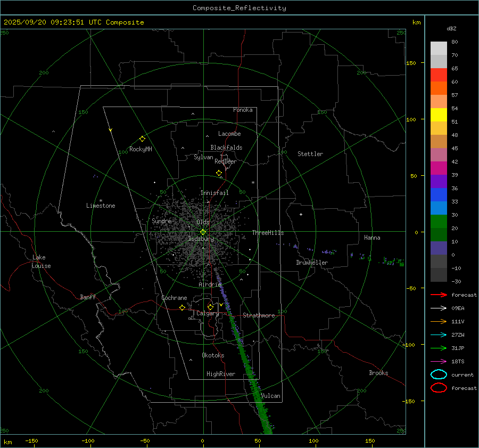Click the yellow radar site diamond near Didsbury

tap(203, 232)
